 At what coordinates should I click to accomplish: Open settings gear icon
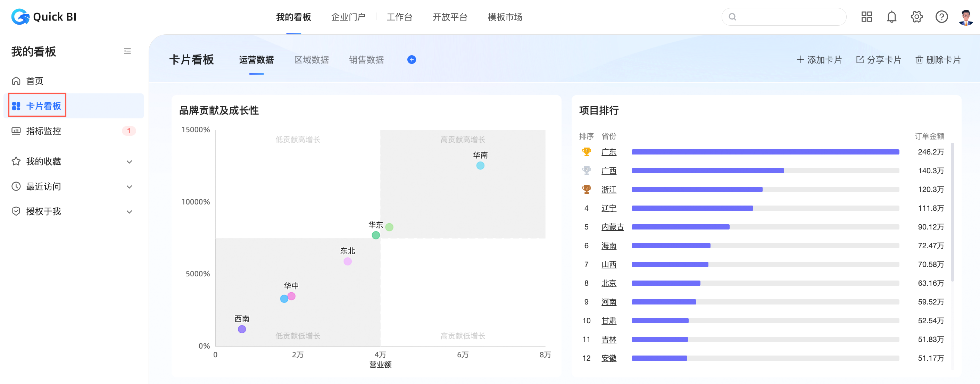pos(916,17)
